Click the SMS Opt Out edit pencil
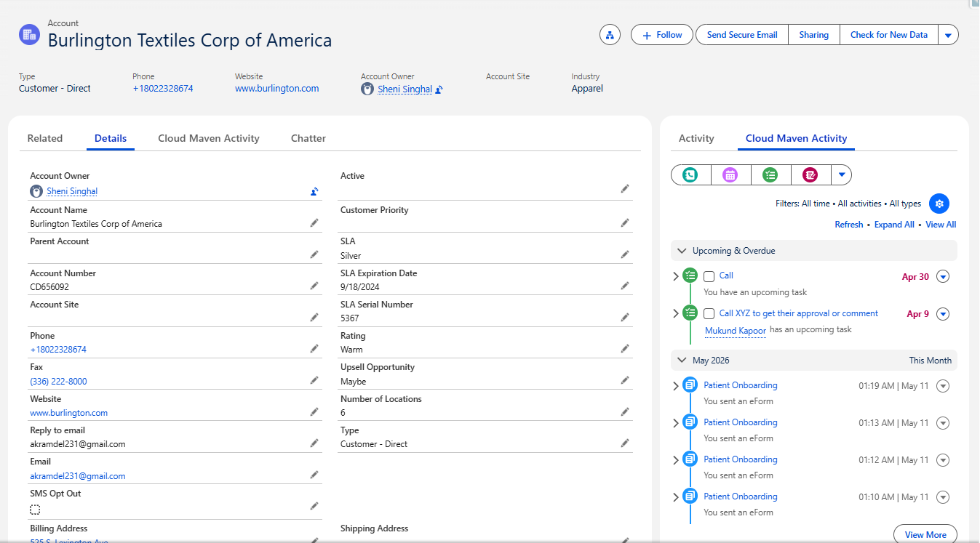This screenshot has width=980, height=543. point(314,507)
